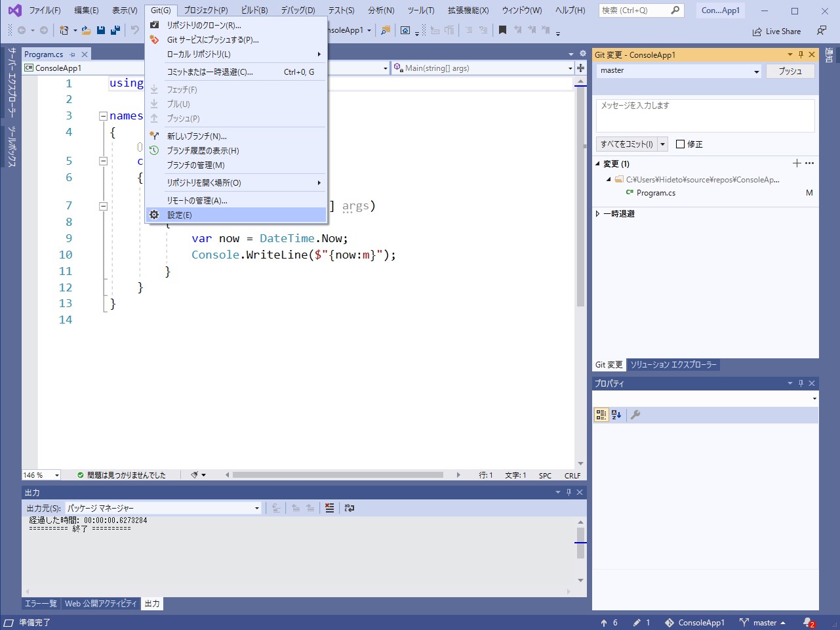The image size is (840, 630).
Task: Pin the Program.cs tab
Action: (x=73, y=54)
